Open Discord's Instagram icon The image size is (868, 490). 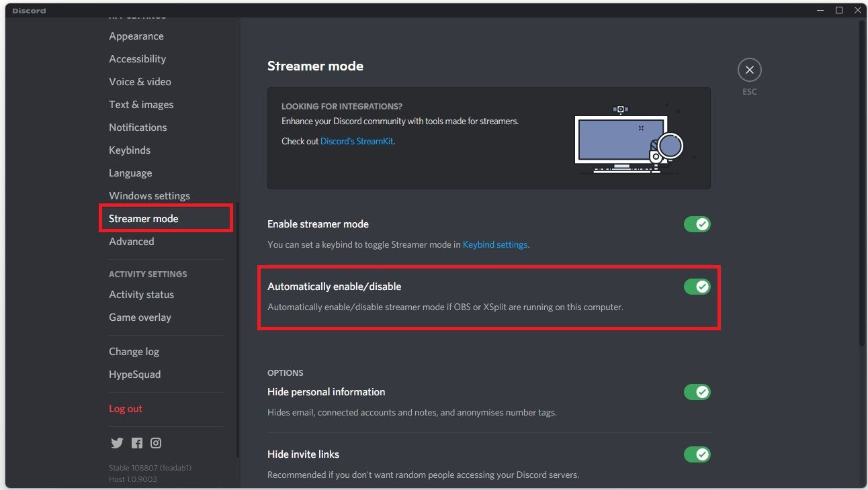coord(156,443)
